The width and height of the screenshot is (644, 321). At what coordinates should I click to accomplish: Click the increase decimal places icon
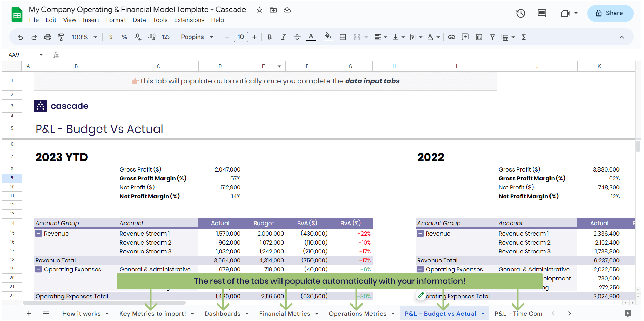[151, 37]
